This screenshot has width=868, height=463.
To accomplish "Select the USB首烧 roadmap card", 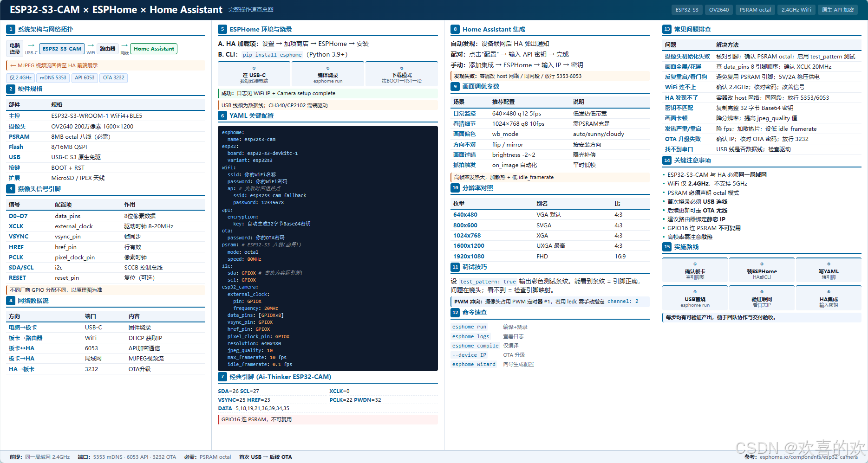I will click(x=695, y=298).
